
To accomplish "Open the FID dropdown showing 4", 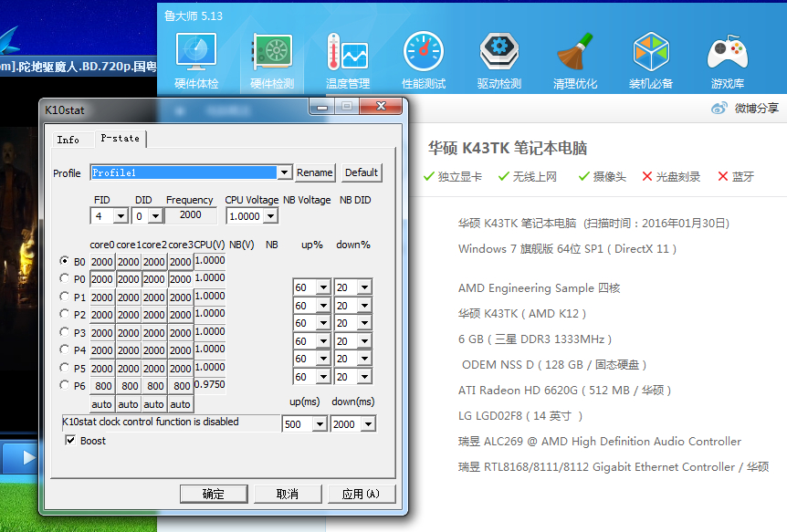I will (x=121, y=215).
